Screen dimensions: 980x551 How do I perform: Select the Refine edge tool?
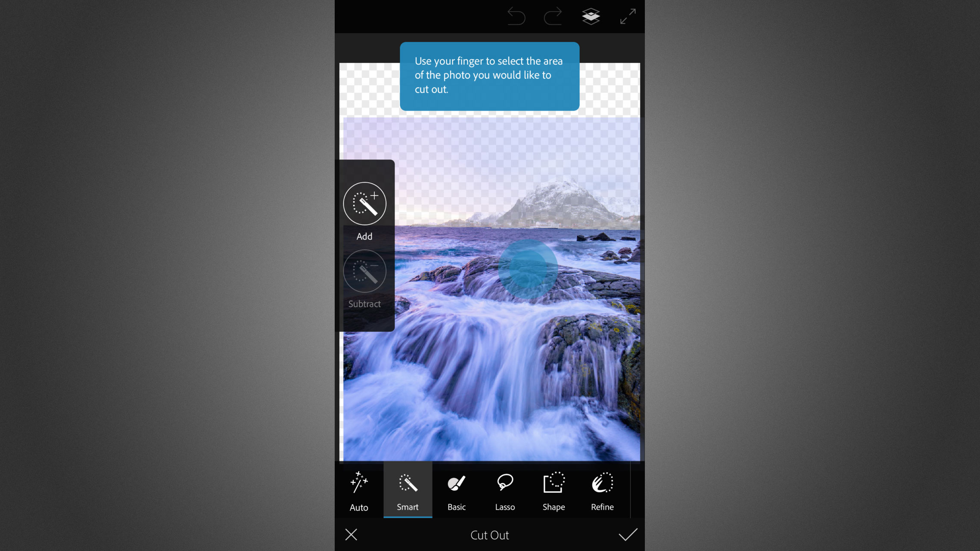pos(602,491)
